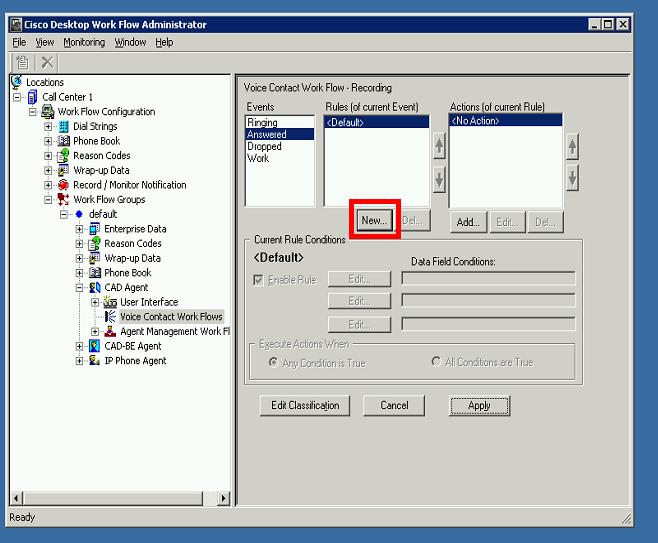Click the Apply button

pos(480,405)
